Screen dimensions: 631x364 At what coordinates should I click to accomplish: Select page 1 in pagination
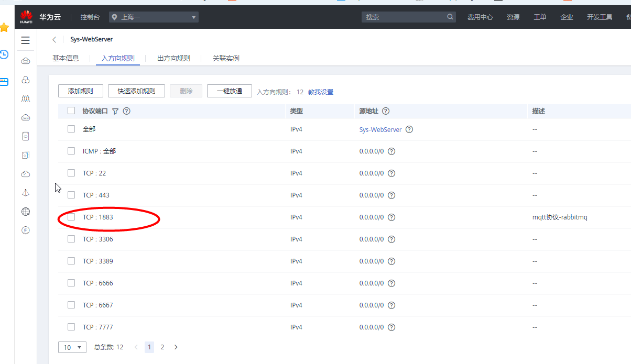point(149,347)
